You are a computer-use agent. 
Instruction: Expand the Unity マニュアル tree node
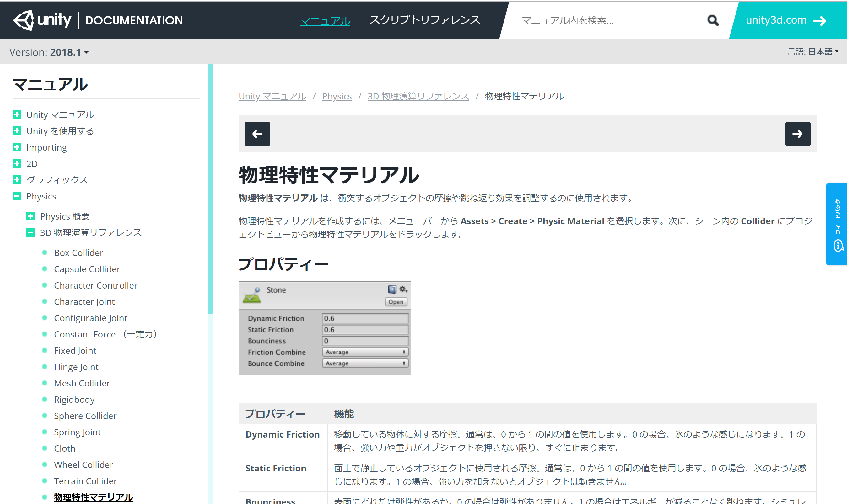click(x=17, y=115)
